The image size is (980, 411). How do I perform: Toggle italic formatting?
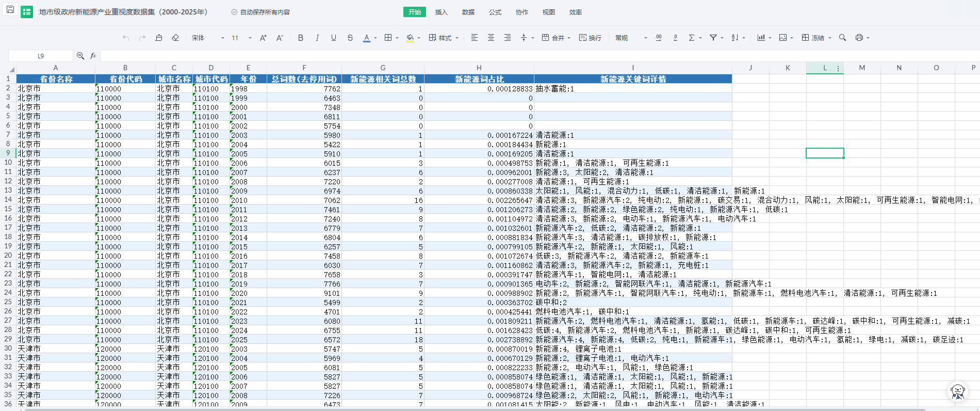pos(317,38)
